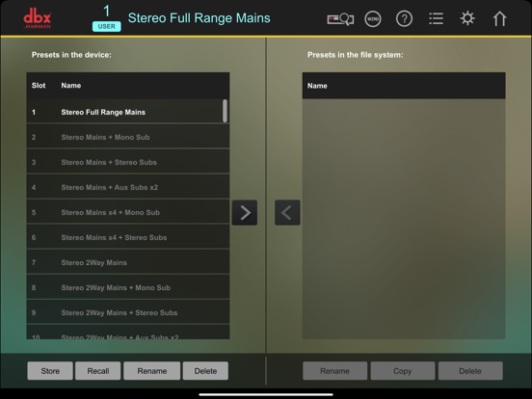Click file system Delete button
This screenshot has width=532, height=399.
click(x=470, y=371)
